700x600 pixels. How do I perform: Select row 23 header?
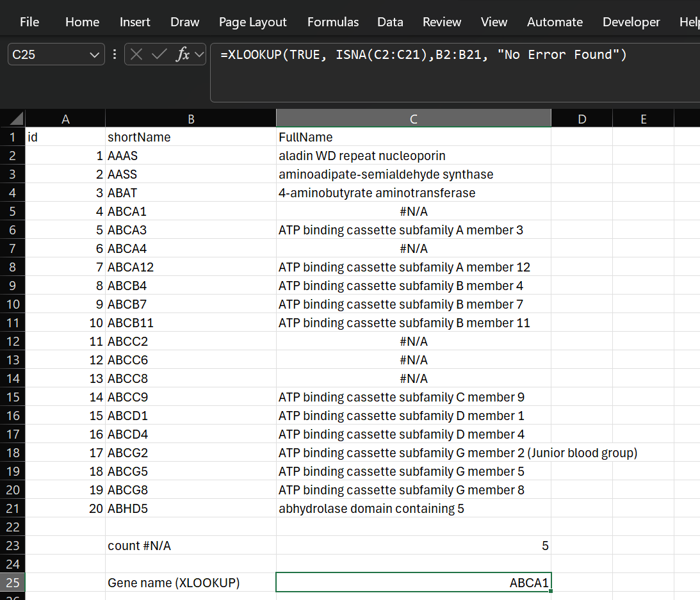pyautogui.click(x=13, y=546)
